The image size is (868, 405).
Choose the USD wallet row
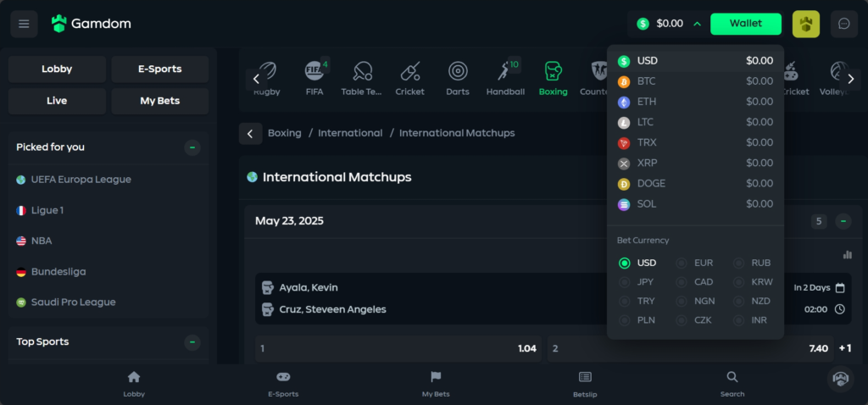[x=695, y=61]
